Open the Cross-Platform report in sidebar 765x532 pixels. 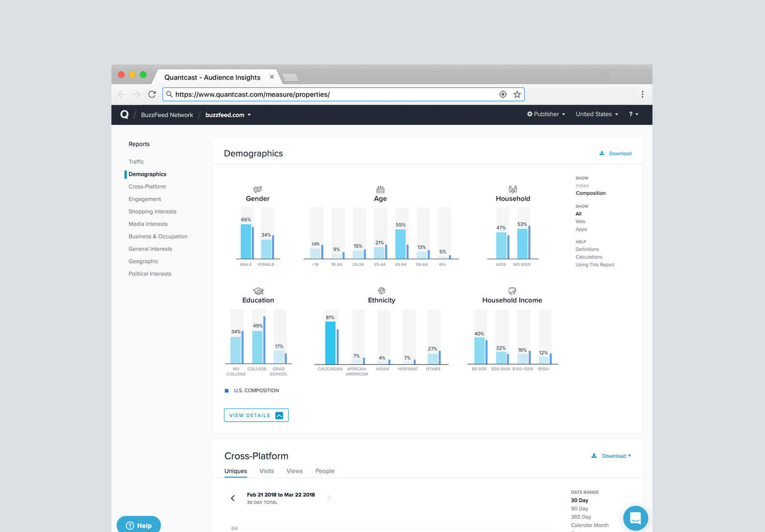tap(147, 187)
